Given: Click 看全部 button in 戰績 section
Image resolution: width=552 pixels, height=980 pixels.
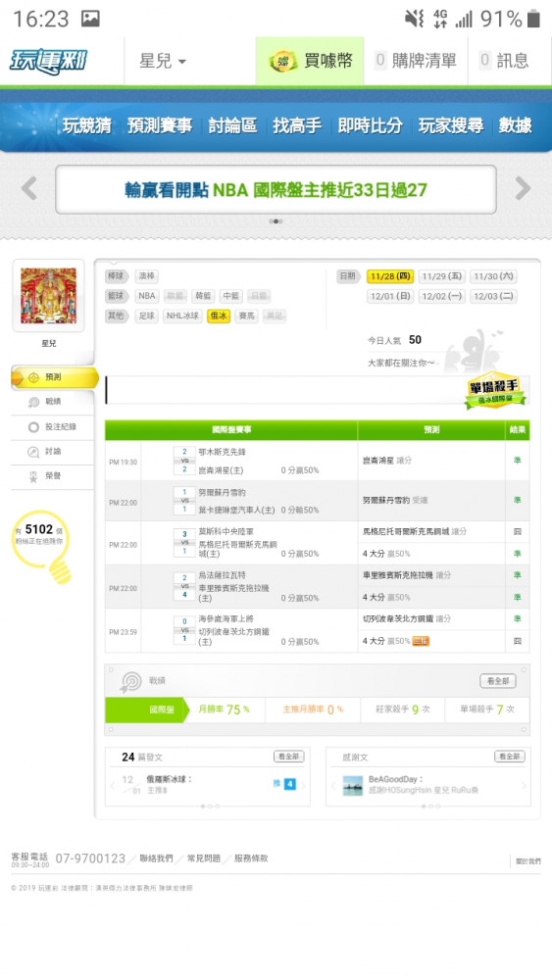Looking at the screenshot, I should 498,681.
